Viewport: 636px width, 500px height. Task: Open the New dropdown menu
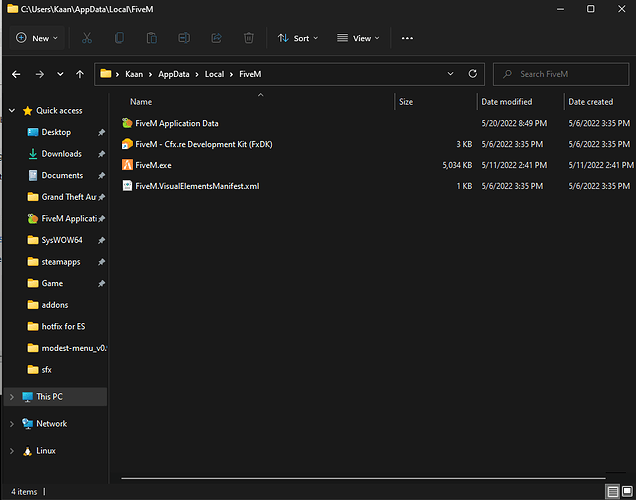pos(37,38)
